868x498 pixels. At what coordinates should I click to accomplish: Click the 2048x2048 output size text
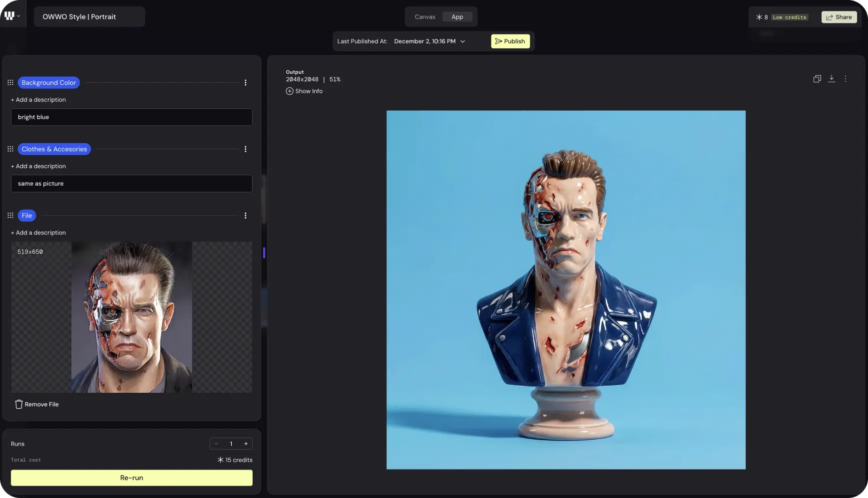pos(302,79)
